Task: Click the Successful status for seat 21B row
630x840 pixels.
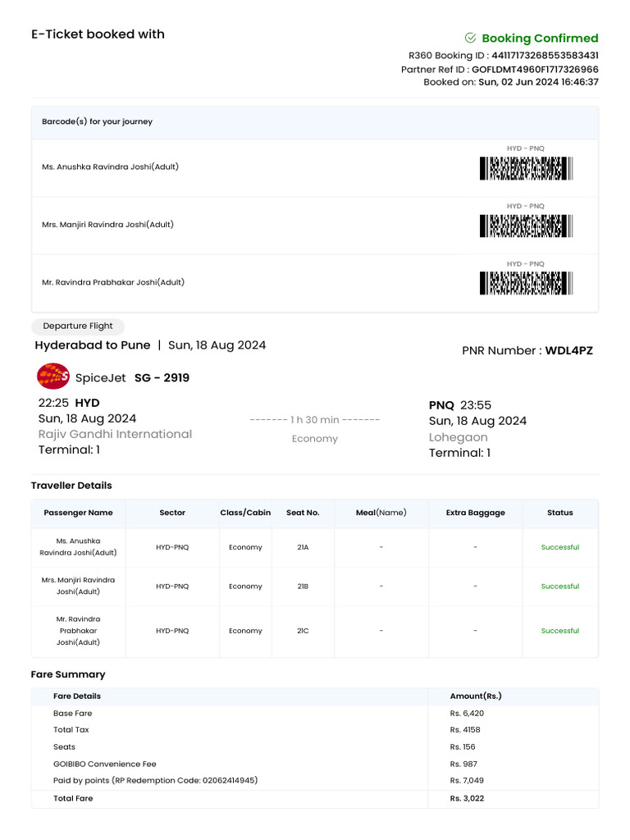Action: (x=559, y=586)
